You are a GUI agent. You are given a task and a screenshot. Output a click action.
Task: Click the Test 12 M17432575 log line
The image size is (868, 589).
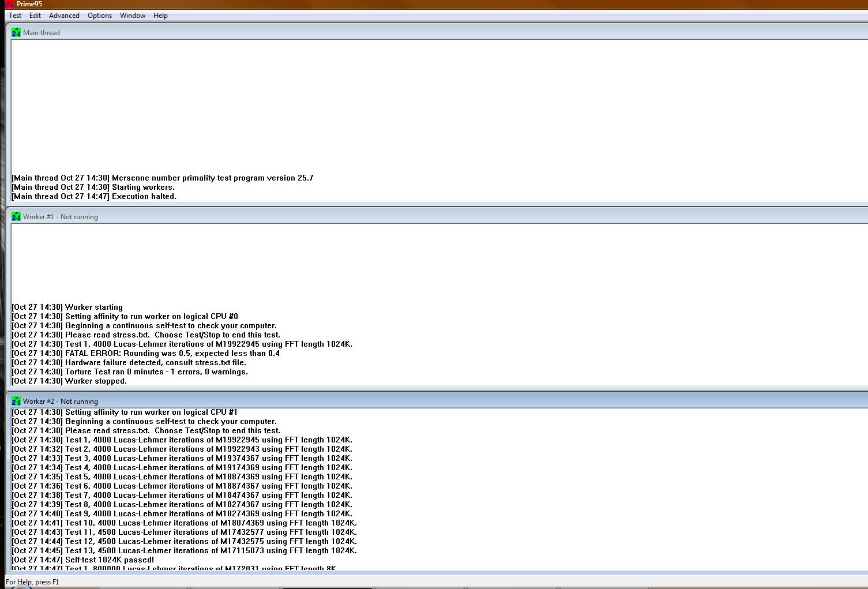(185, 541)
